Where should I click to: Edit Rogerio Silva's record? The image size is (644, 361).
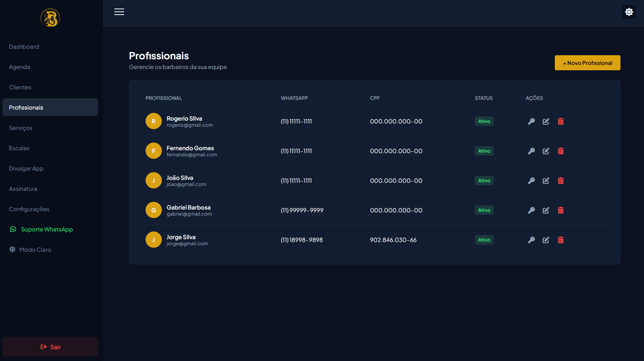[546, 121]
